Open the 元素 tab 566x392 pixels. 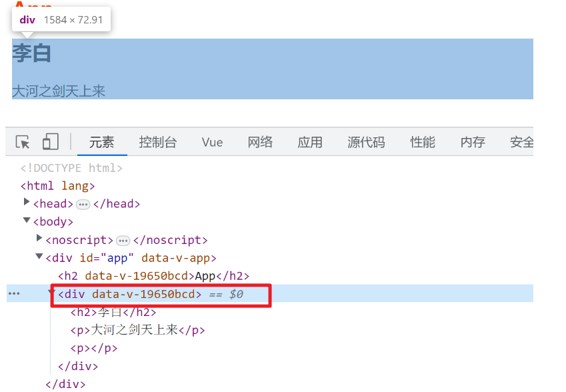[102, 142]
